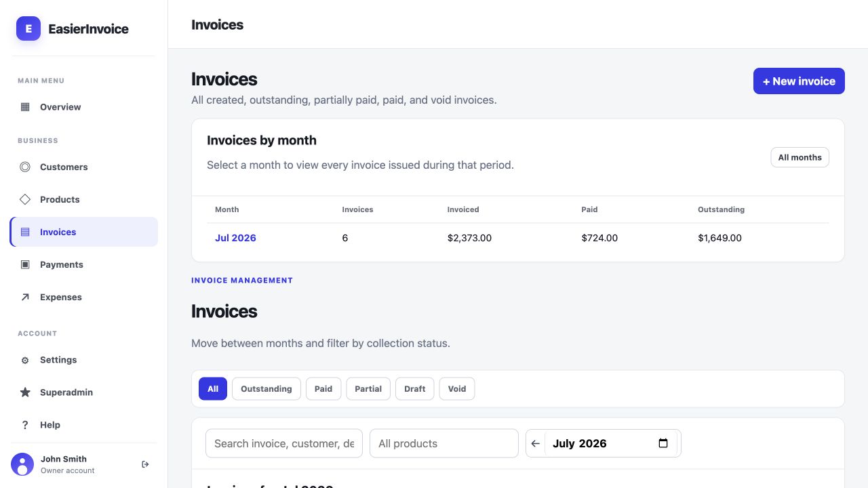The width and height of the screenshot is (868, 488).
Task: Open the Jul 2026 month link
Action: 235,238
